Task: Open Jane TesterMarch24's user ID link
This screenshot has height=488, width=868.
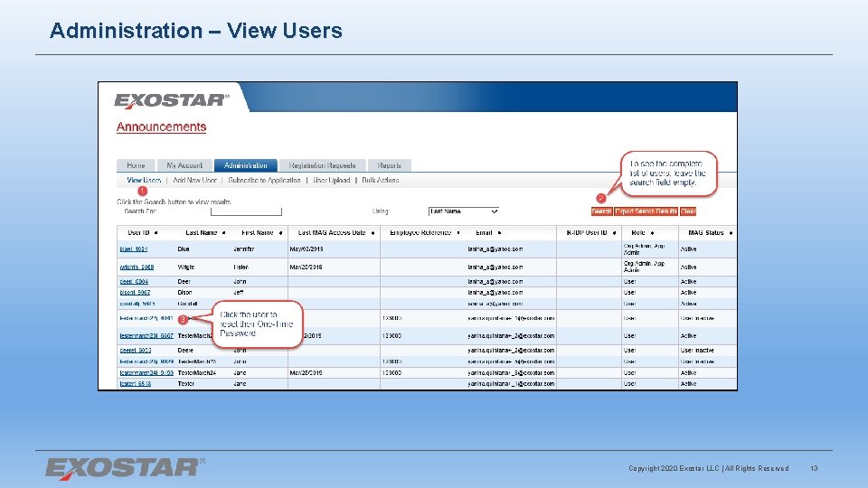Action: (146, 373)
